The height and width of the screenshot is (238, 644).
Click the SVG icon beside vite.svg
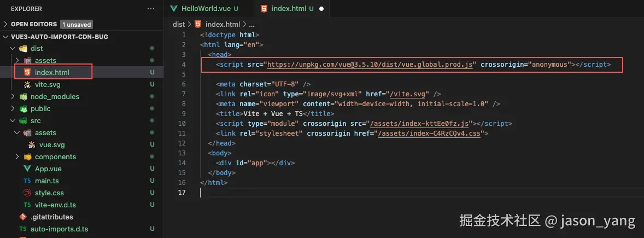click(x=27, y=85)
